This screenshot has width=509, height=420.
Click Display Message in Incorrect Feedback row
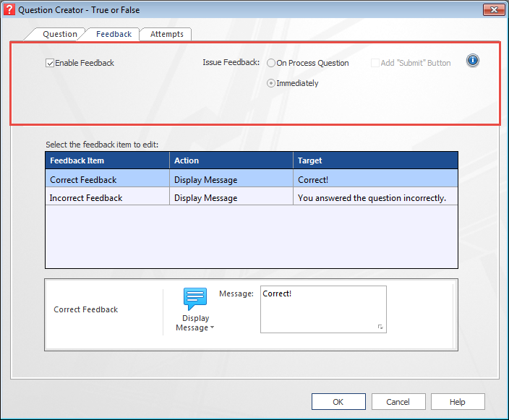pos(231,197)
